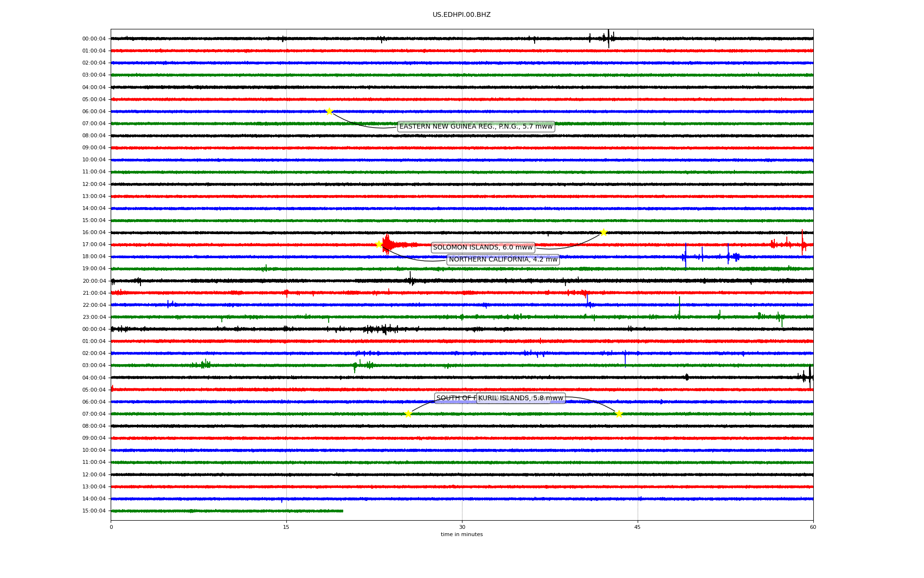Click the 30 tick on the time axis
Viewport: 924px width, 578px height.
point(462,527)
